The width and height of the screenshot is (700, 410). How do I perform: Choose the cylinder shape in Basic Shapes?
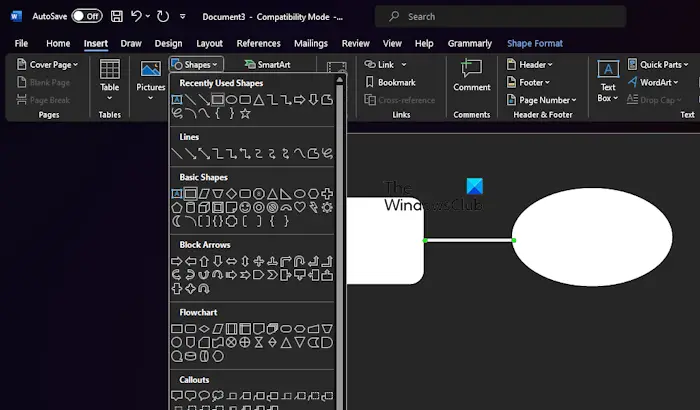191,207
